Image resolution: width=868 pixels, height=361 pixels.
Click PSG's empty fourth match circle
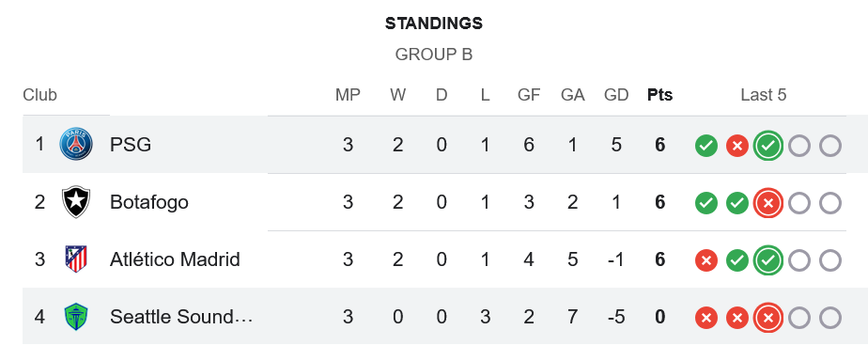(799, 146)
